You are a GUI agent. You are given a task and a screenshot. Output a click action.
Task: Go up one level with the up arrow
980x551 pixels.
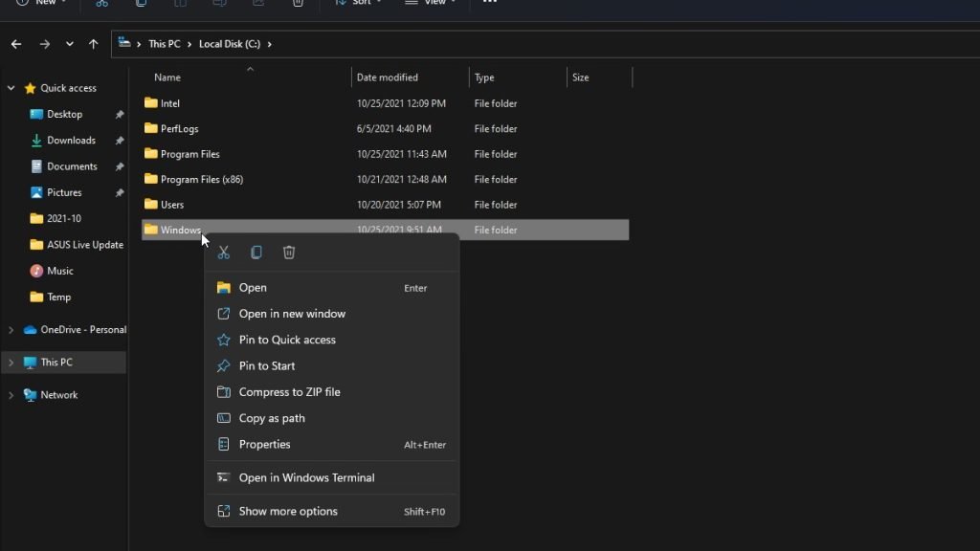(x=93, y=44)
